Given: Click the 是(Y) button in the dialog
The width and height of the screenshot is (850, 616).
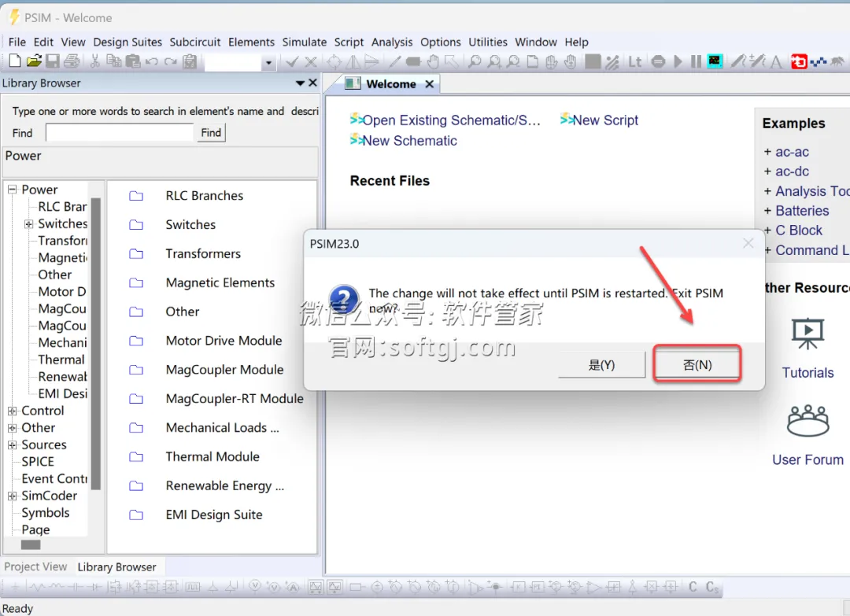Looking at the screenshot, I should 602,364.
